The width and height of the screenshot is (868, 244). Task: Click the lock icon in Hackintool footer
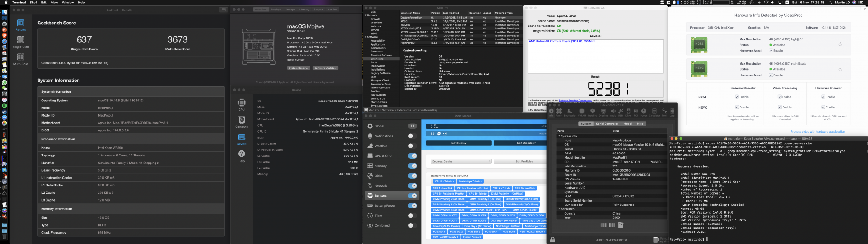[x=552, y=239]
